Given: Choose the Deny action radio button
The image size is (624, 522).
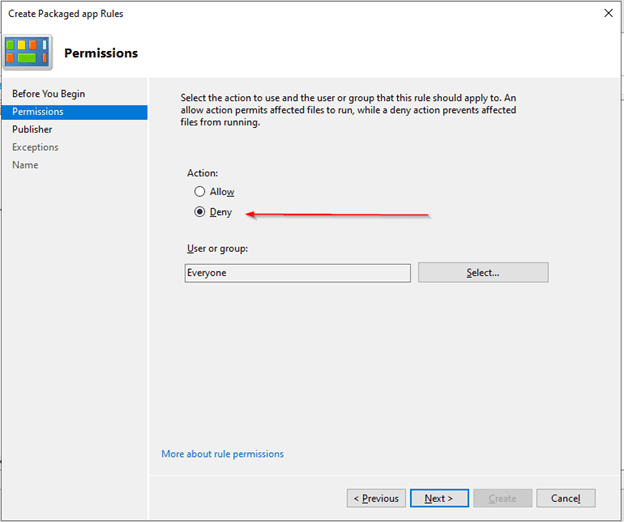Looking at the screenshot, I should click(200, 212).
